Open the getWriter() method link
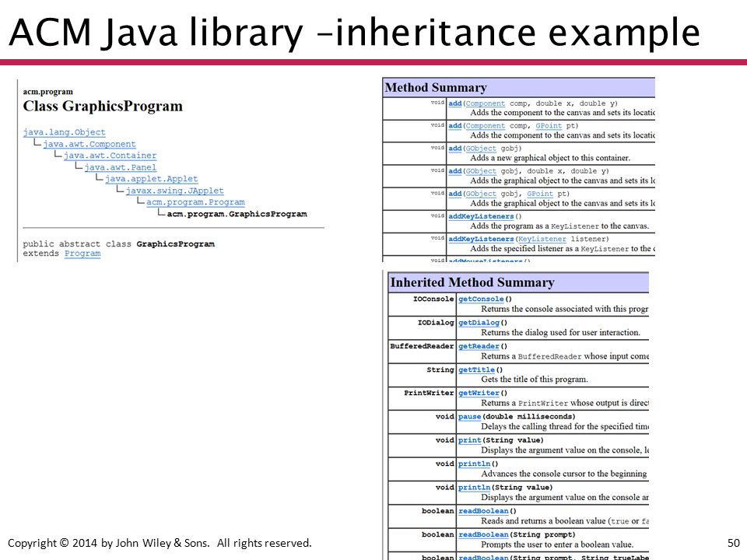 point(479,393)
